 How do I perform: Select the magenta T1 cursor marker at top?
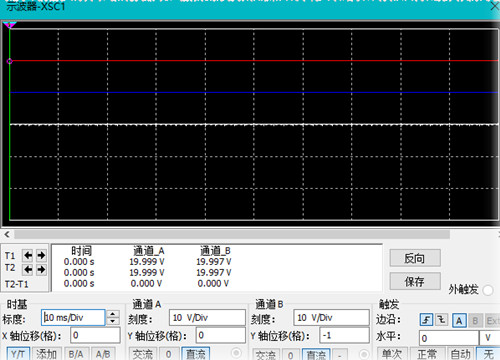tap(10, 25)
